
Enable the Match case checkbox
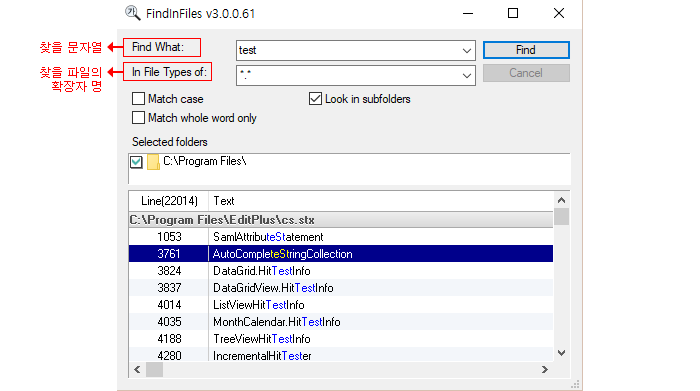click(x=138, y=99)
